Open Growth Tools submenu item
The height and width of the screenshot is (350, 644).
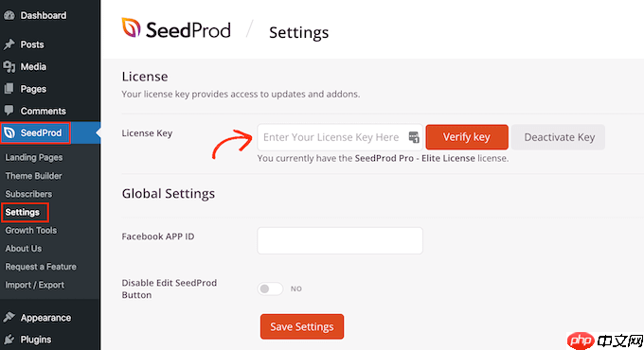coord(31,230)
